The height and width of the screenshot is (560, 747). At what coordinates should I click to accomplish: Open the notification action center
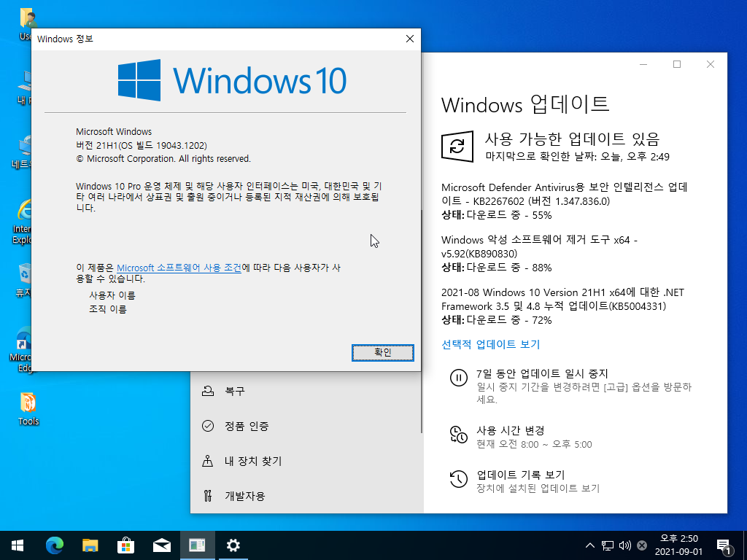pyautogui.click(x=724, y=545)
